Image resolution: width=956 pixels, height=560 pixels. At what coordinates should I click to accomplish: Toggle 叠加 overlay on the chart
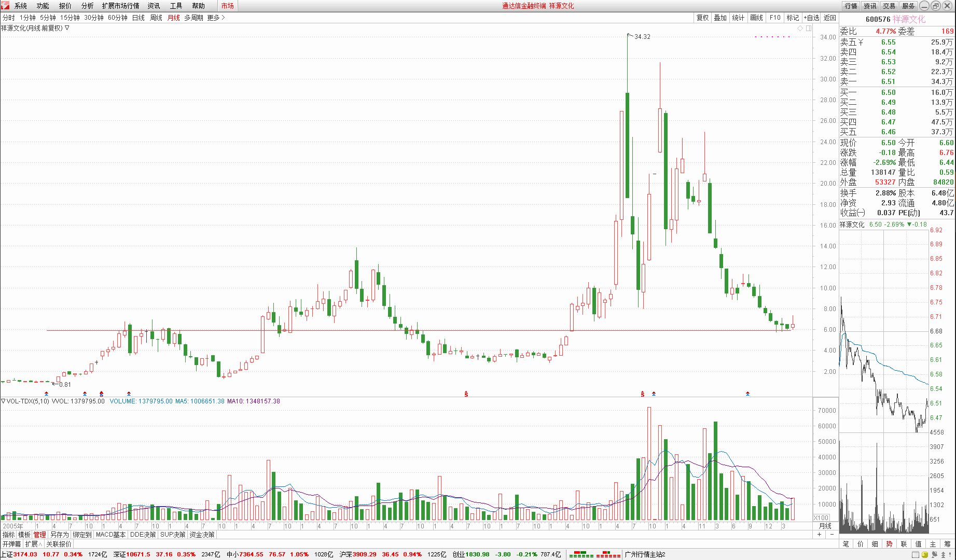tap(720, 18)
